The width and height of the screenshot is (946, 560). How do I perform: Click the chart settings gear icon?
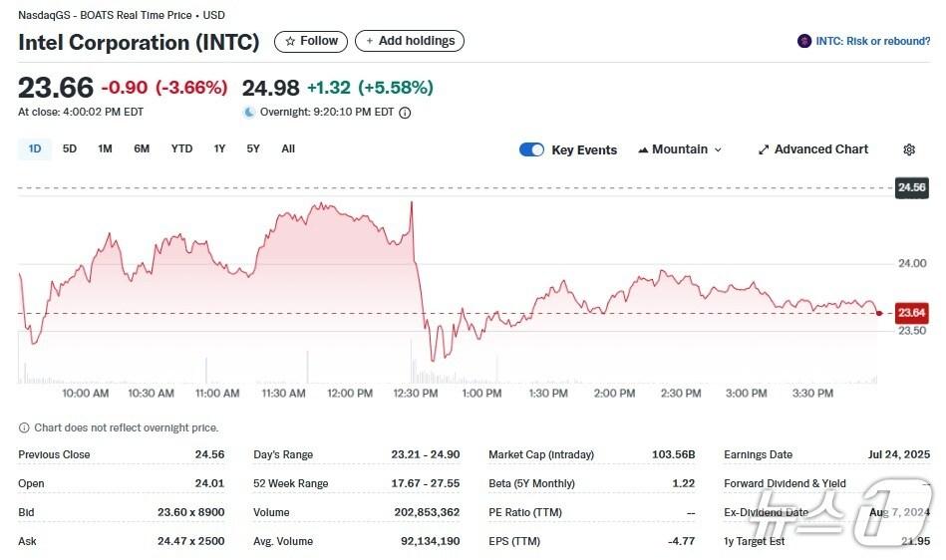point(909,149)
